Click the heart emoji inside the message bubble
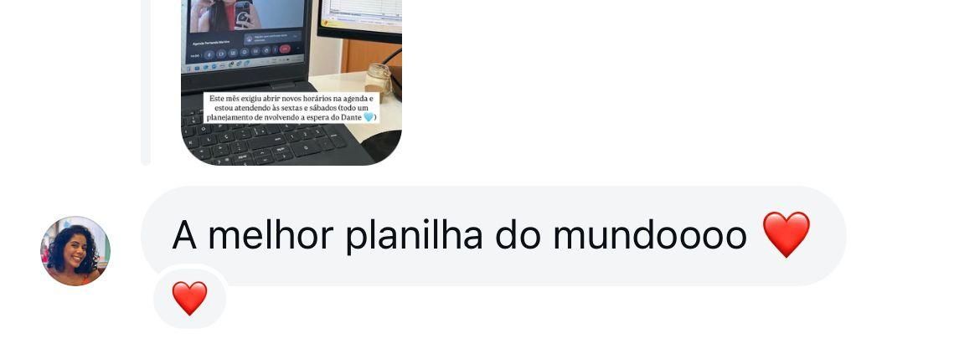 pos(787,234)
